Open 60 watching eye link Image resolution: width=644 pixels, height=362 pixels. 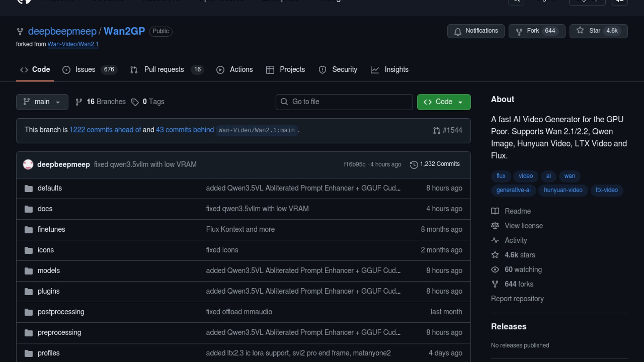(523, 269)
